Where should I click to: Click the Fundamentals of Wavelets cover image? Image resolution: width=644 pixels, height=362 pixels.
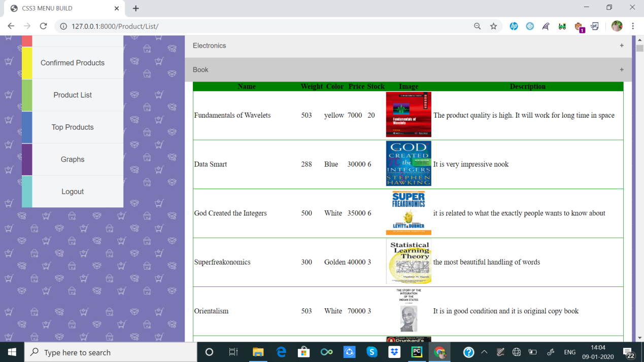pyautogui.click(x=409, y=115)
